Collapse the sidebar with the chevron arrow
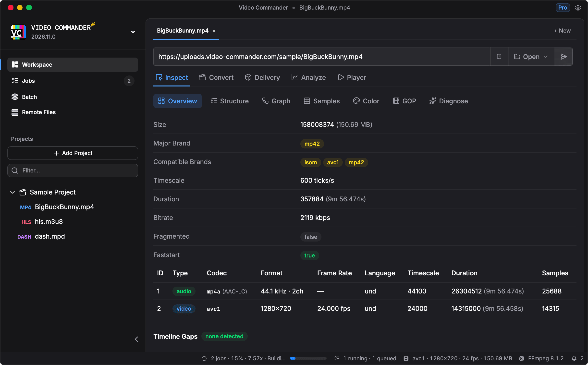588x365 pixels. pos(136,339)
